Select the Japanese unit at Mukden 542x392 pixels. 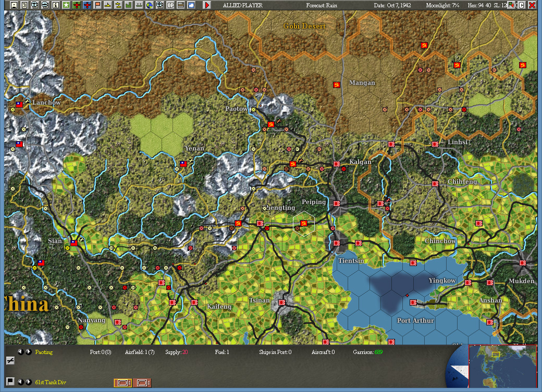pyautogui.click(x=523, y=263)
